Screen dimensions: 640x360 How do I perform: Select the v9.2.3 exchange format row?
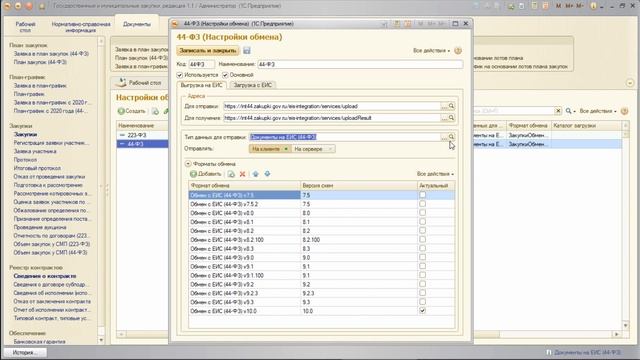(322, 293)
